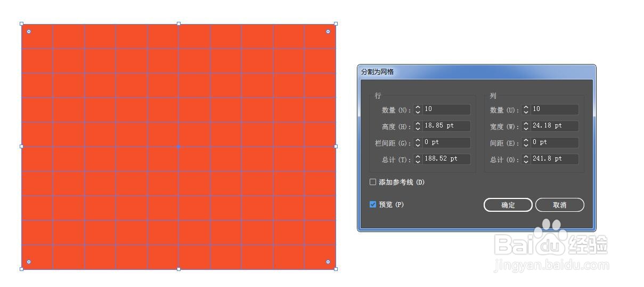
Task: Click the 栏间距 (G) stepper arrows
Action: click(418, 142)
